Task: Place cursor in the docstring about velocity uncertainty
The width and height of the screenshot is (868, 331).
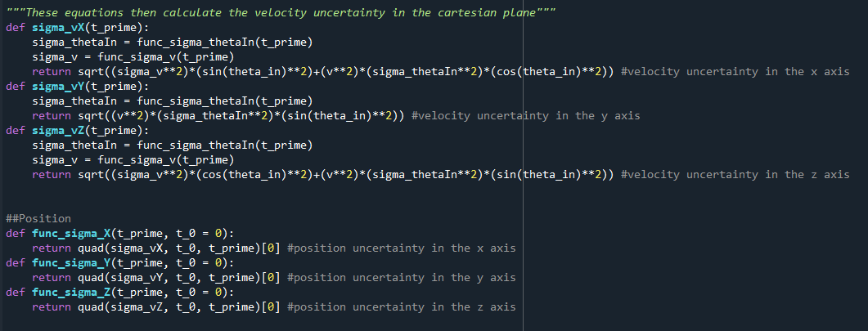Action: tap(281, 13)
